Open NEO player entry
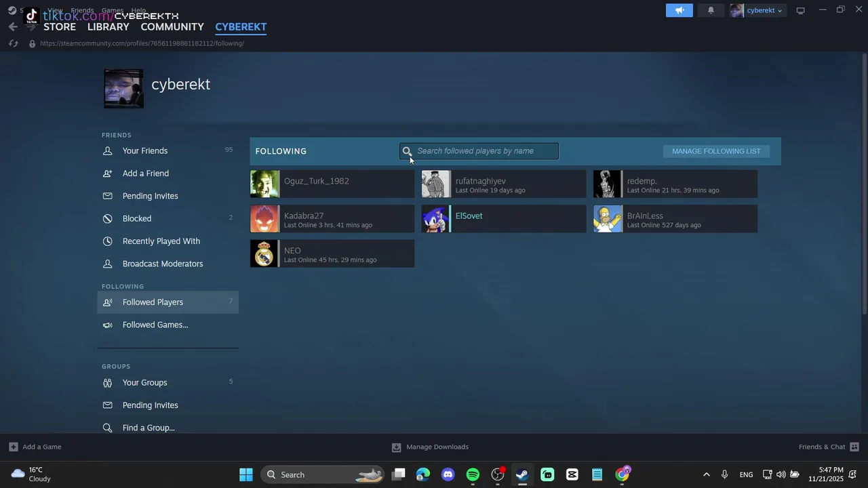This screenshot has height=488, width=868. [x=332, y=253]
